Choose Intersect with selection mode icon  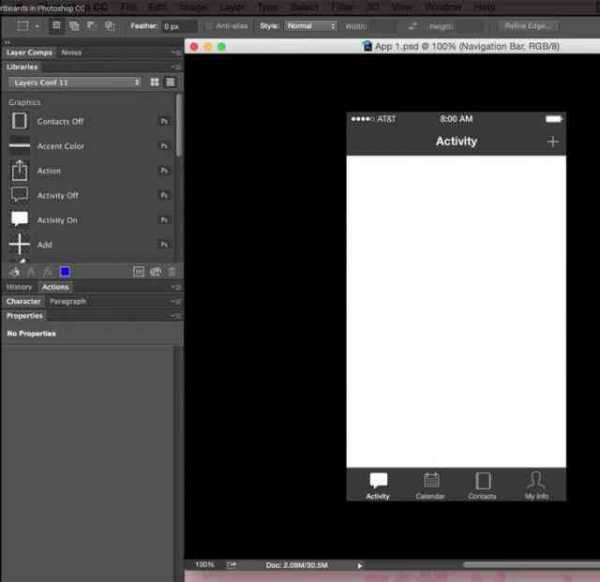pyautogui.click(x=109, y=26)
